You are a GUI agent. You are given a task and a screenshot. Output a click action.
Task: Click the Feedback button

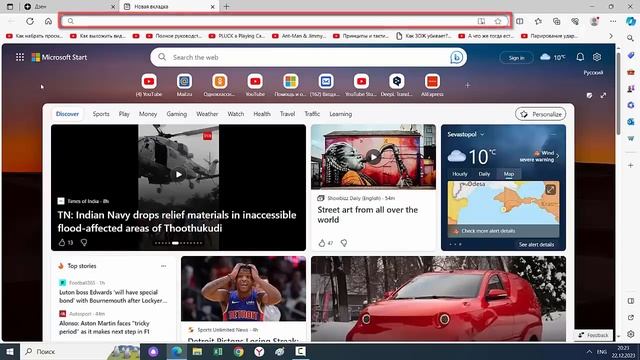pyautogui.click(x=593, y=335)
